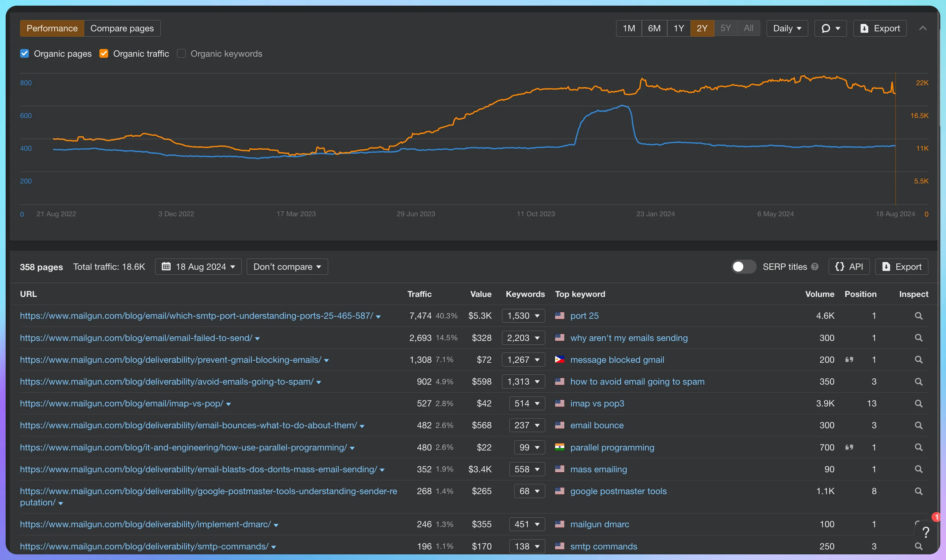This screenshot has height=560, width=946.
Task: Enable the Organic keywords checkbox
Action: tap(181, 54)
